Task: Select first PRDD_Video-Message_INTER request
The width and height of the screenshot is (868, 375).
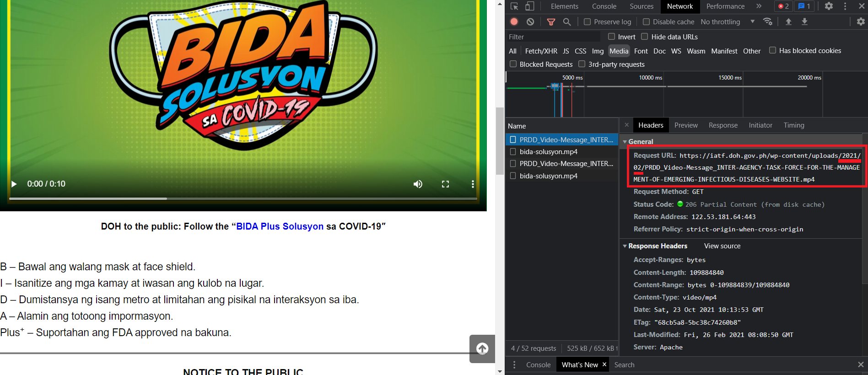Action: [x=562, y=139]
